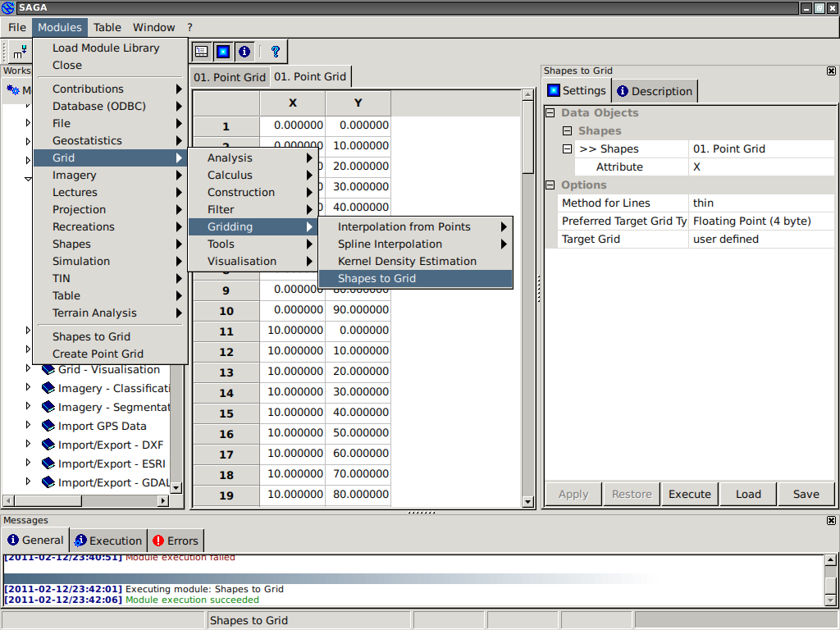The height and width of the screenshot is (630, 840).
Task: Collapse the Options section
Action: tap(551, 185)
